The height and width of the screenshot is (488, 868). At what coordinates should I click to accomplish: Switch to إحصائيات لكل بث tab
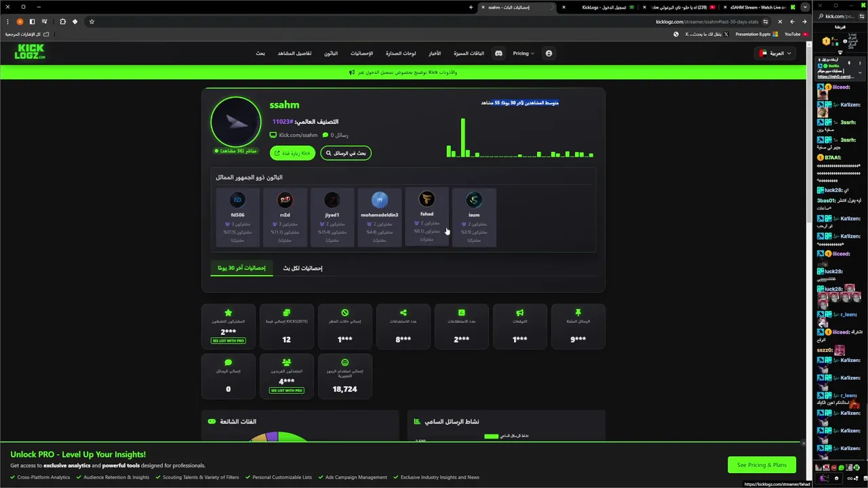click(x=302, y=268)
